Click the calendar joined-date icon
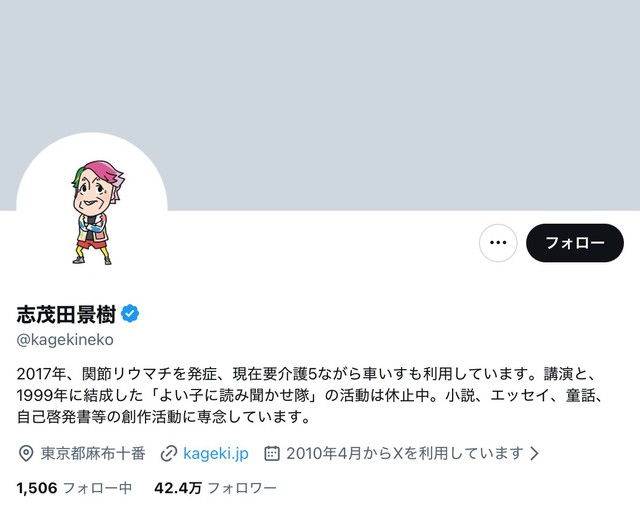This screenshot has height=508, width=640. tap(272, 453)
